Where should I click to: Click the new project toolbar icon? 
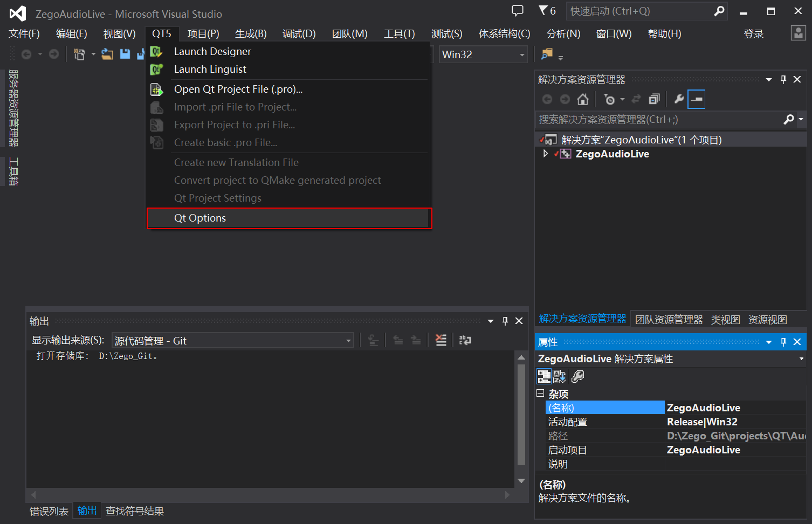(79, 54)
